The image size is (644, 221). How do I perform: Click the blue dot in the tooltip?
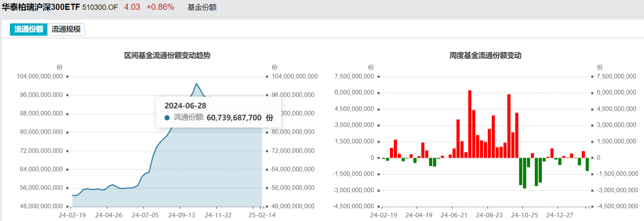[167, 118]
